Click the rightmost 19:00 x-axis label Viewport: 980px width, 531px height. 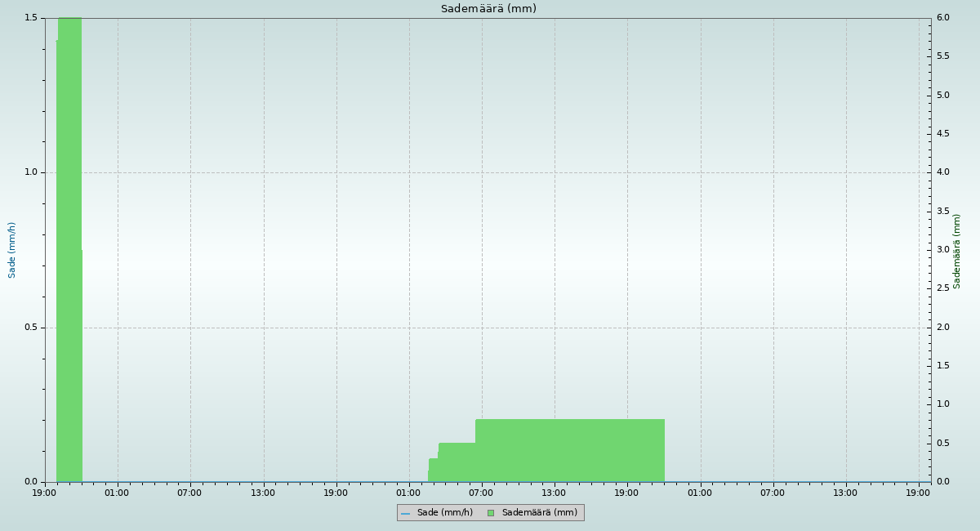918,493
